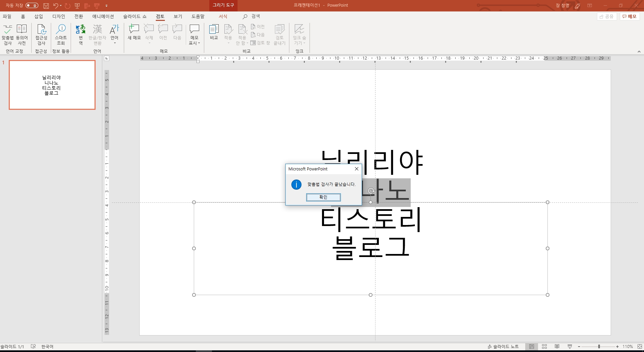This screenshot has height=352, width=644.
Task: Open 스마트 조회 smart lookup
Action: coord(61,35)
